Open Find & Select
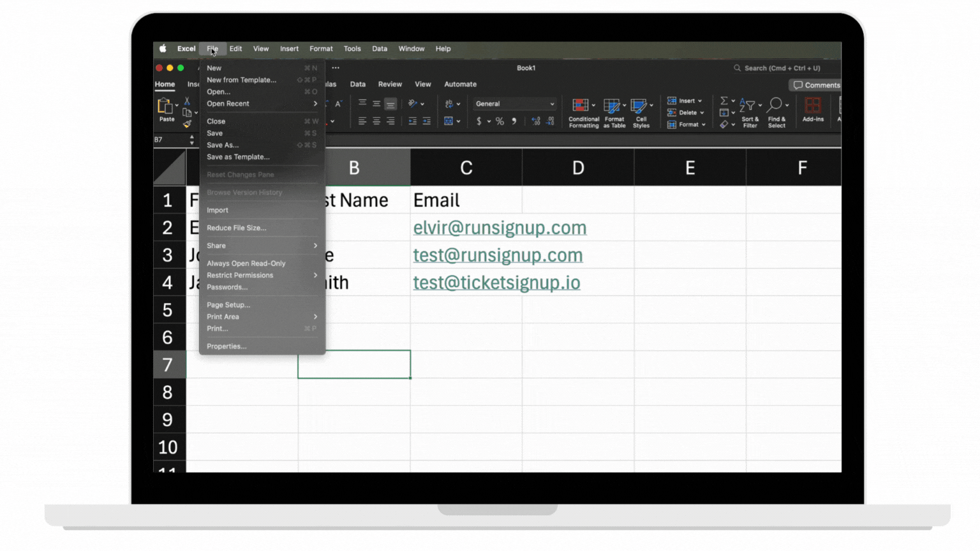The image size is (980, 551). (776, 114)
